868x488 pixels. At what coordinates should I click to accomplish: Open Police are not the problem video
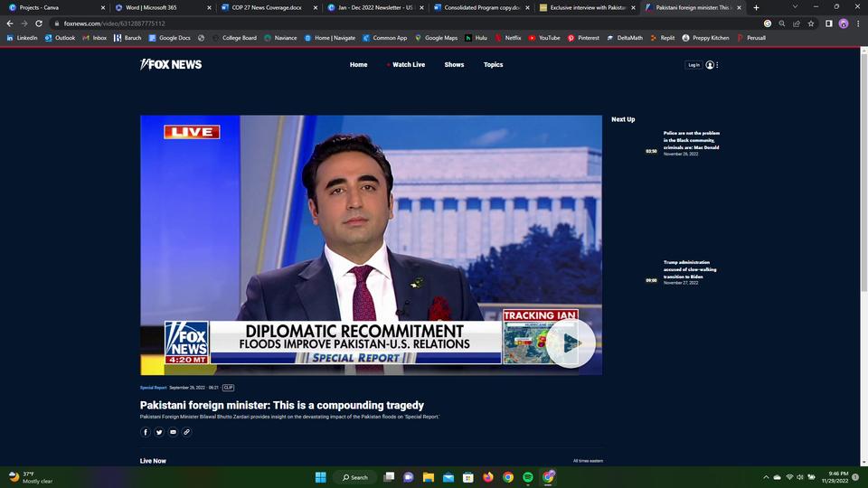[x=692, y=141]
